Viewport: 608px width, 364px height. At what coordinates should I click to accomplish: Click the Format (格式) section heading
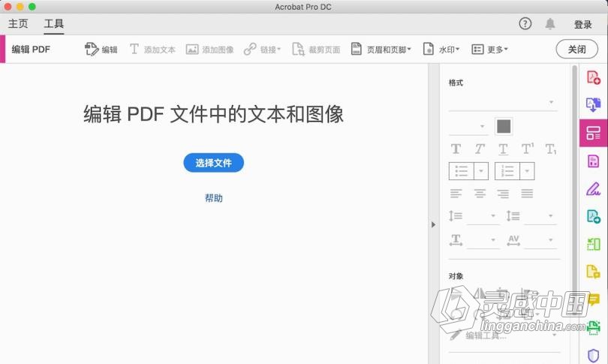(x=456, y=83)
